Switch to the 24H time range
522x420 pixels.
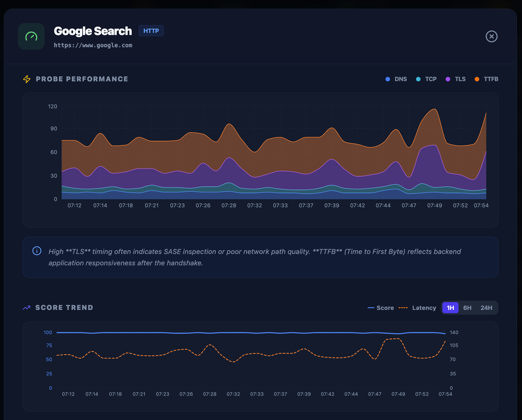[x=486, y=308]
